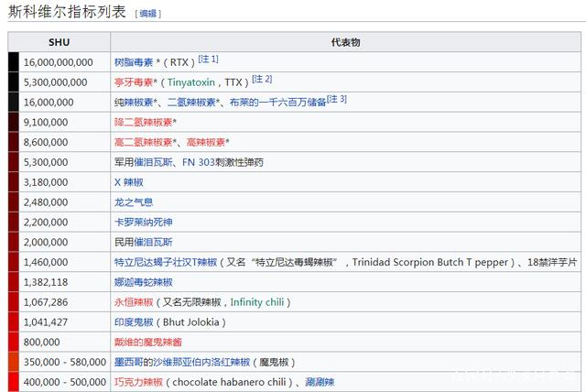The height and width of the screenshot is (392, 586).
Task: Open the 卡罗莱纳死神 link
Action: pos(144,223)
